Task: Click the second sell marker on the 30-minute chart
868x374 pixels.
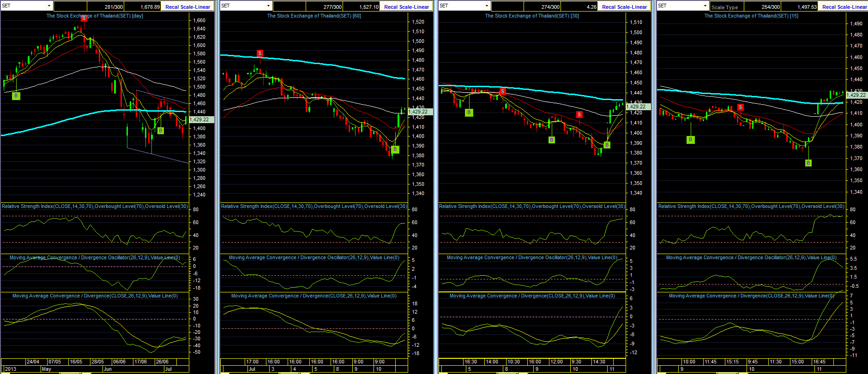Action: pos(579,114)
